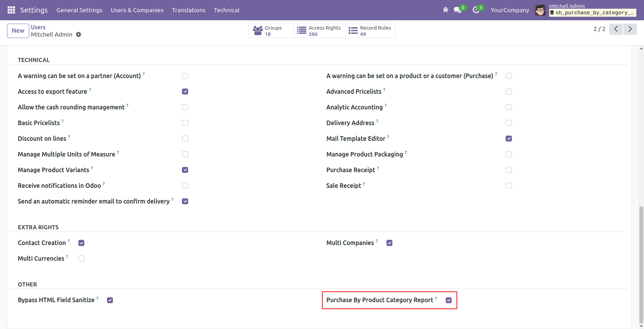Uncheck Mail Template Editor
644x329 pixels.
(x=509, y=139)
